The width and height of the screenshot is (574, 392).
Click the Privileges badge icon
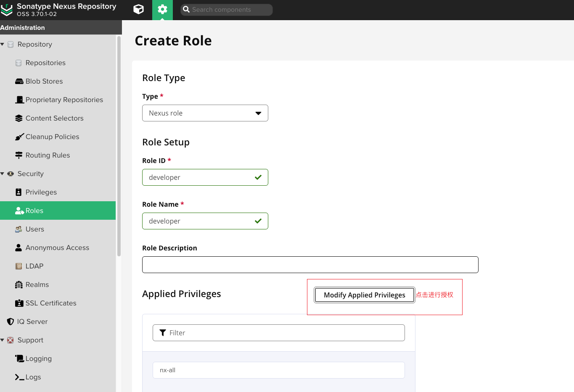pos(19,192)
